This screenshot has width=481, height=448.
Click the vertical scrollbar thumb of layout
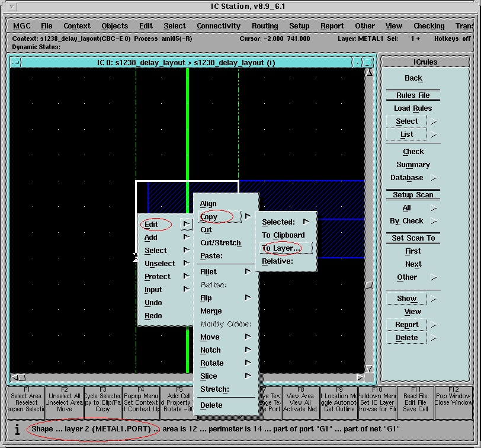click(x=369, y=285)
